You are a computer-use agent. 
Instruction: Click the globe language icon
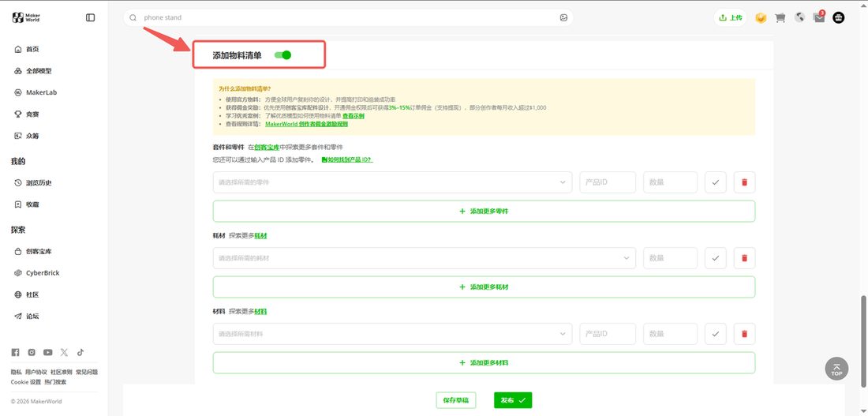[799, 17]
